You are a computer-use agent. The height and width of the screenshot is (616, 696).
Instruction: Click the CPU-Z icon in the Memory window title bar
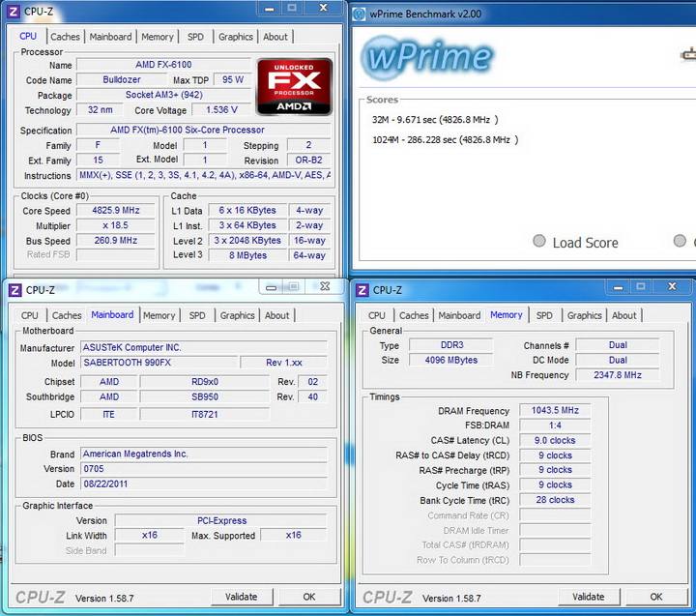click(x=362, y=290)
